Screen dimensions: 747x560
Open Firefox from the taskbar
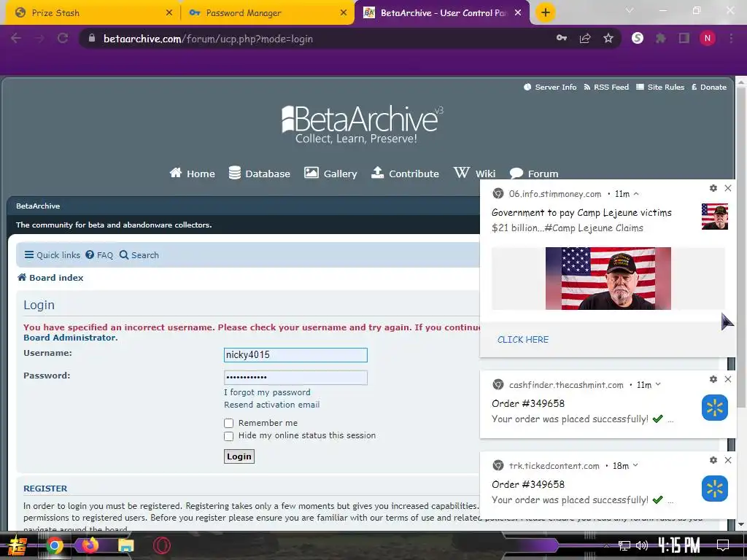click(x=90, y=545)
